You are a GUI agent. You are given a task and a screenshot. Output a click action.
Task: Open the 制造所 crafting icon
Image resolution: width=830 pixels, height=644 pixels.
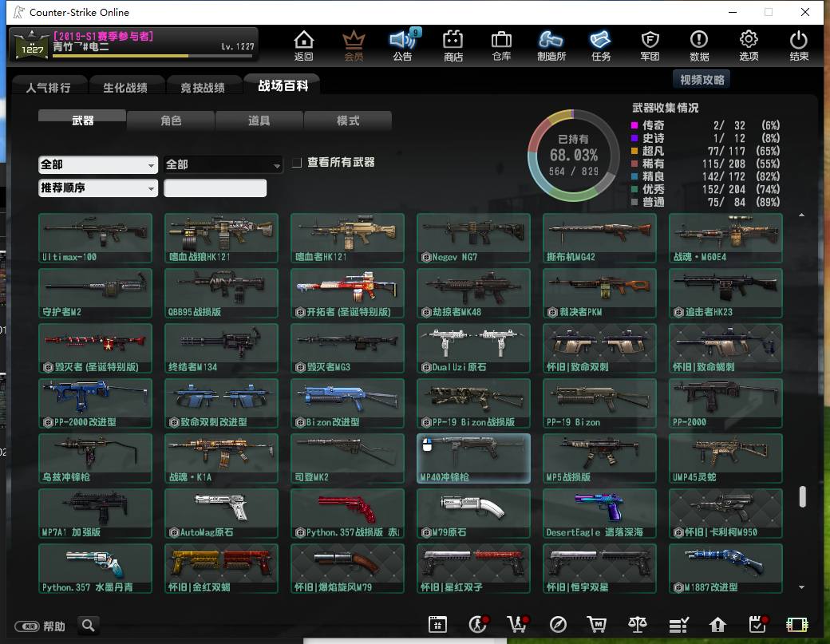click(551, 45)
